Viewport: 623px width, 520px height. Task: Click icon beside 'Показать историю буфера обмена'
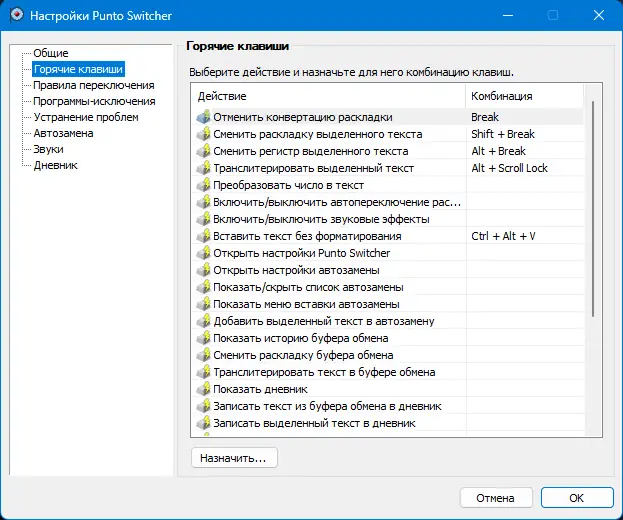[204, 338]
